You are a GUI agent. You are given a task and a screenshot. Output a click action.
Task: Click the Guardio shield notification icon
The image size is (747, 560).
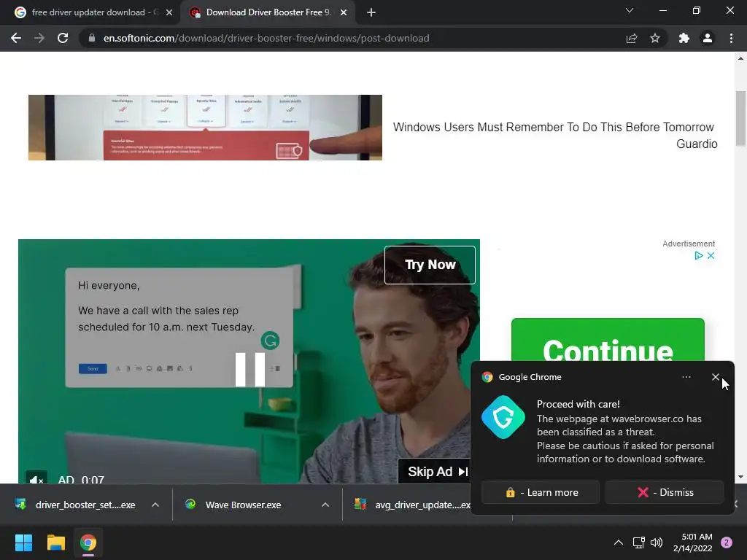click(x=503, y=417)
